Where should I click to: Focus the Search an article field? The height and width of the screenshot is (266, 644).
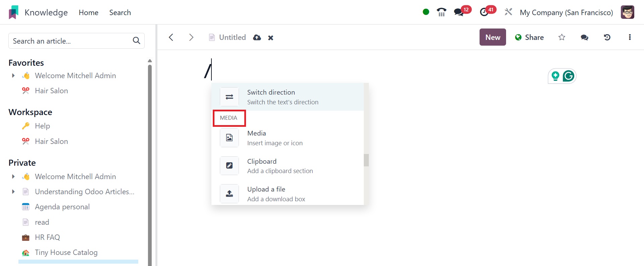(x=71, y=41)
